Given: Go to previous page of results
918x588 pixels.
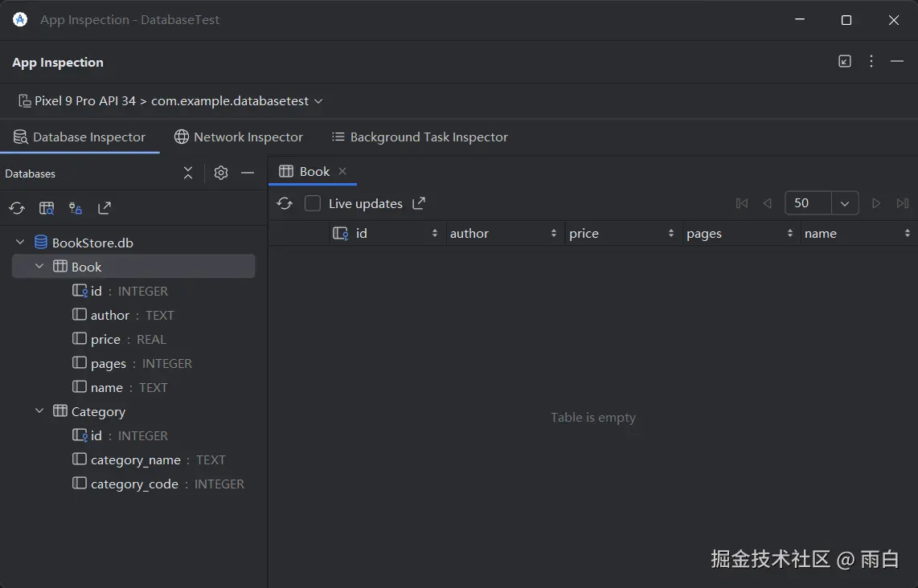Looking at the screenshot, I should [767, 203].
